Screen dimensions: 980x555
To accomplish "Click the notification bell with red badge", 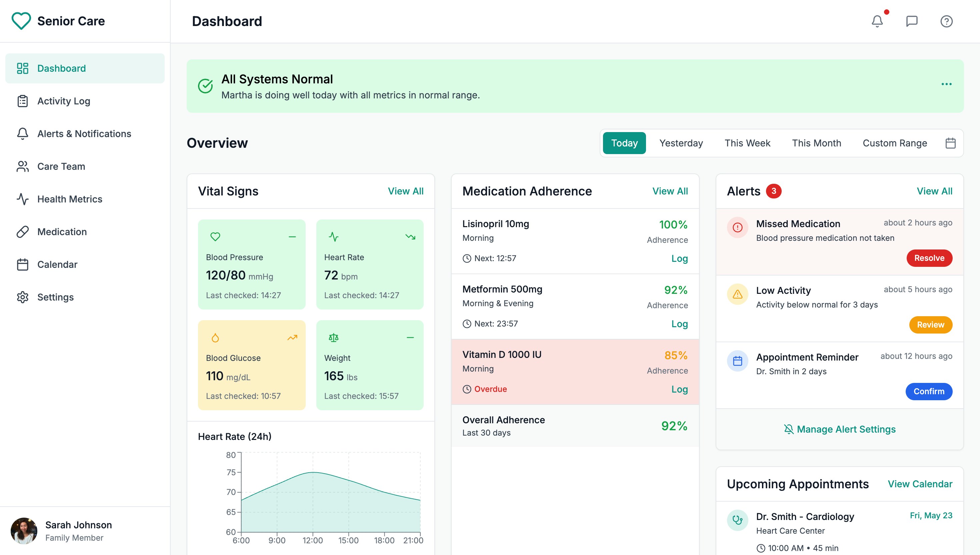I will 877,21.
